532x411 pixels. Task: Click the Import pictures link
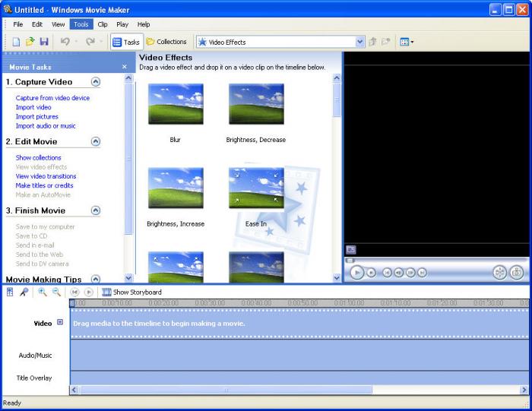(37, 117)
